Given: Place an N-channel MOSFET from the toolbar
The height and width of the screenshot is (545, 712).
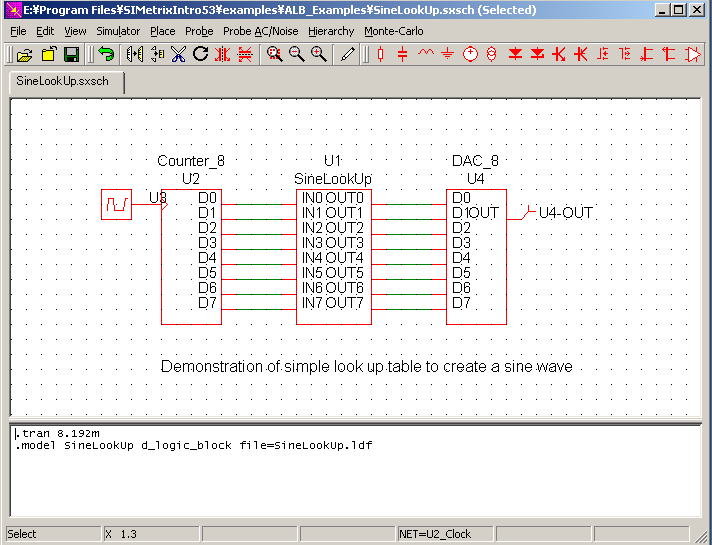Looking at the screenshot, I should pos(603,54).
